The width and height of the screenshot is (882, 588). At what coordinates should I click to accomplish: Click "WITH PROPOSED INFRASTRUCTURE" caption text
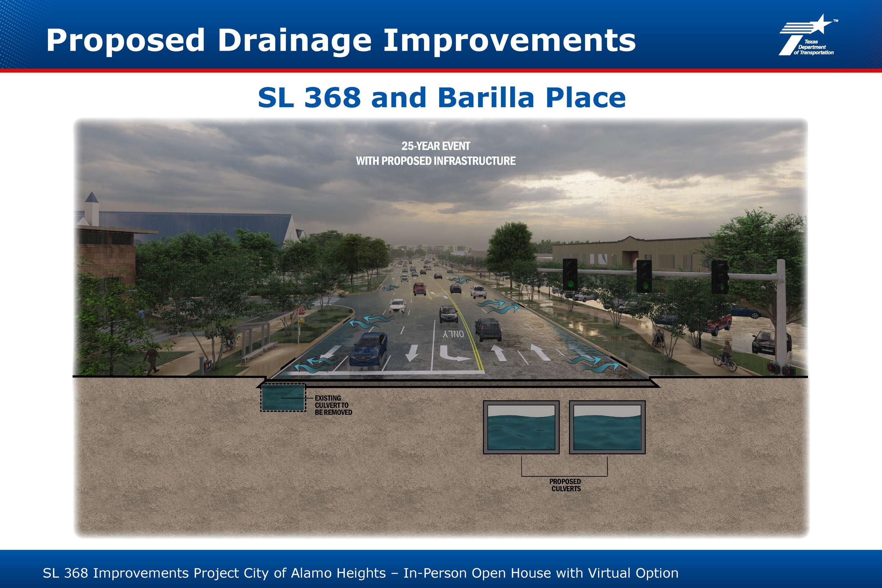[x=435, y=161]
